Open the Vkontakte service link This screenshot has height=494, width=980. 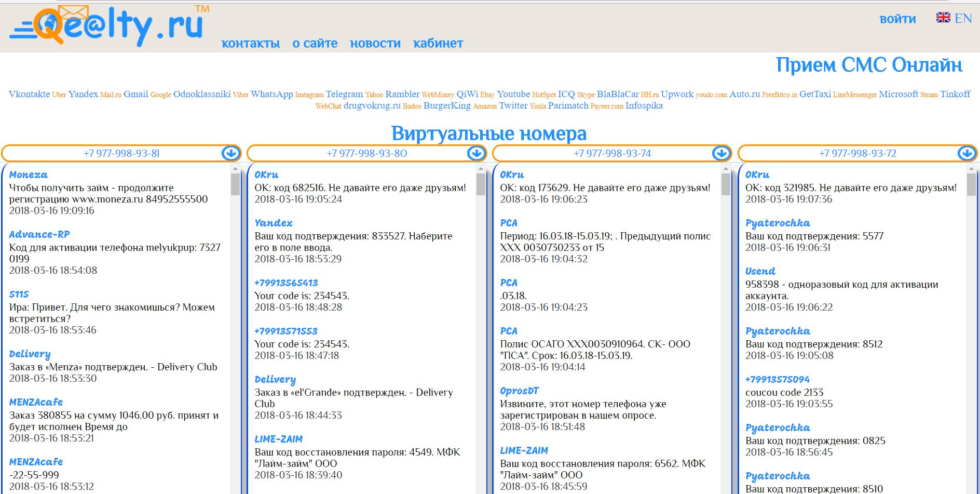(29, 94)
